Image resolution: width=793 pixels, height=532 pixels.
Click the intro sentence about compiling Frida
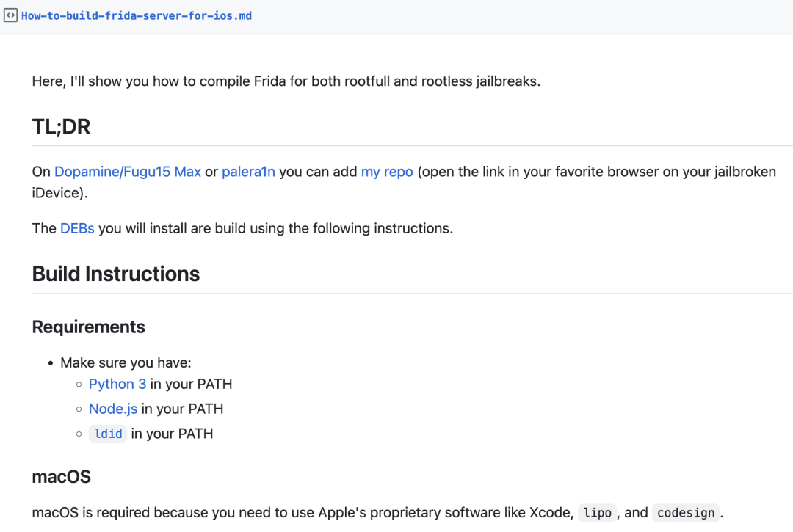click(x=286, y=81)
